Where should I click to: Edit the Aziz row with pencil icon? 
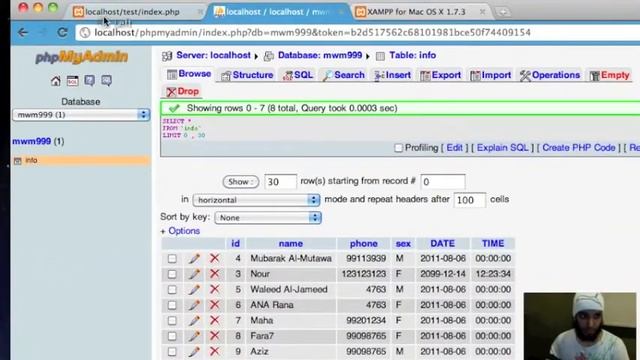pos(194,351)
